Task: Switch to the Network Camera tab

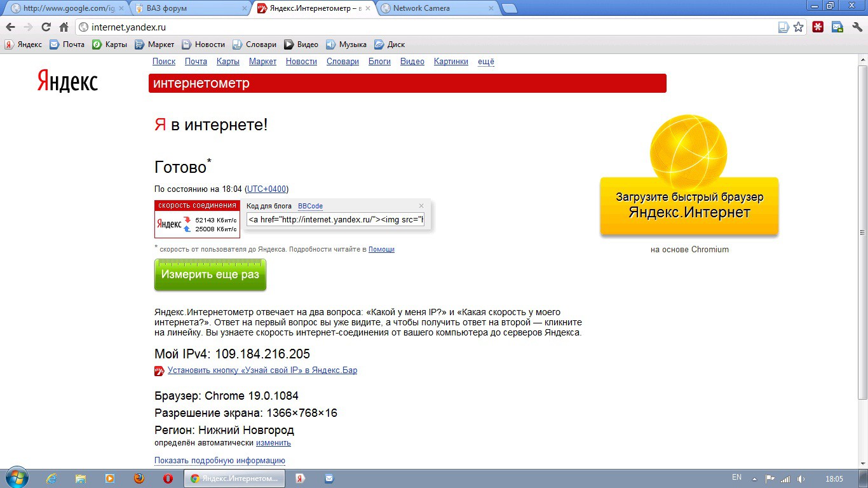Action: (437, 8)
